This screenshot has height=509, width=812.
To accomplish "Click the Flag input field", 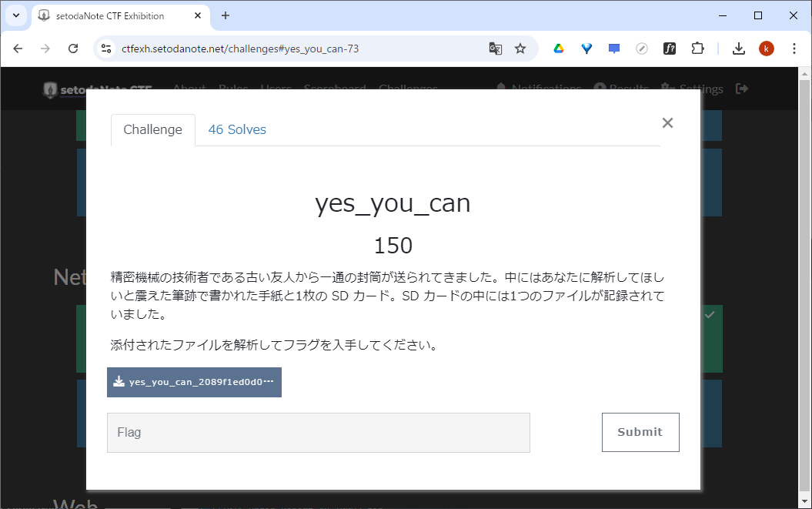I will click(319, 432).
